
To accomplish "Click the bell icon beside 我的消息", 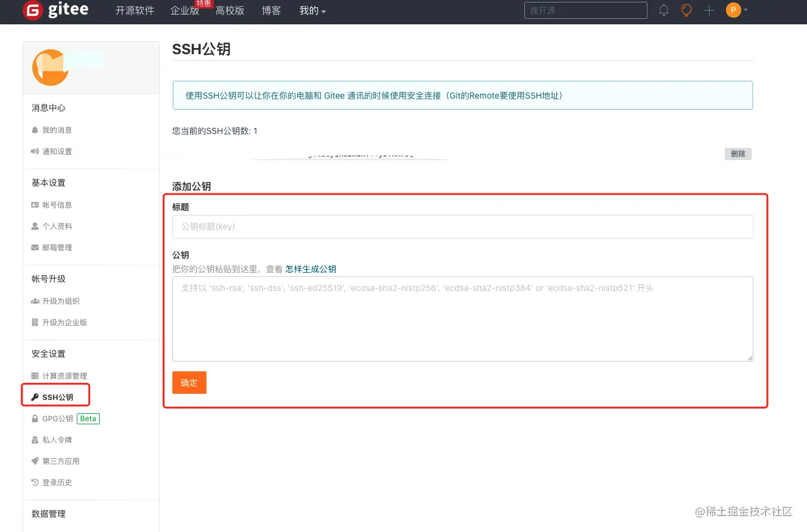I will click(35, 130).
